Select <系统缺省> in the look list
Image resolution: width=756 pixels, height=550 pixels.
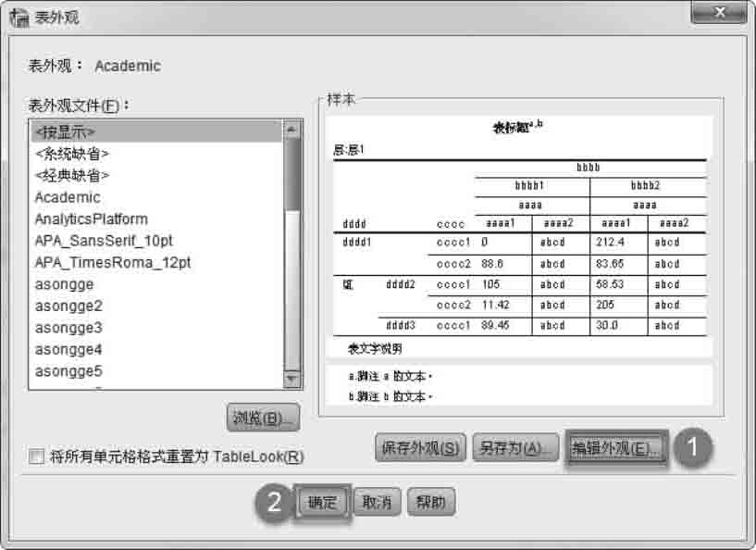pyautogui.click(x=156, y=154)
